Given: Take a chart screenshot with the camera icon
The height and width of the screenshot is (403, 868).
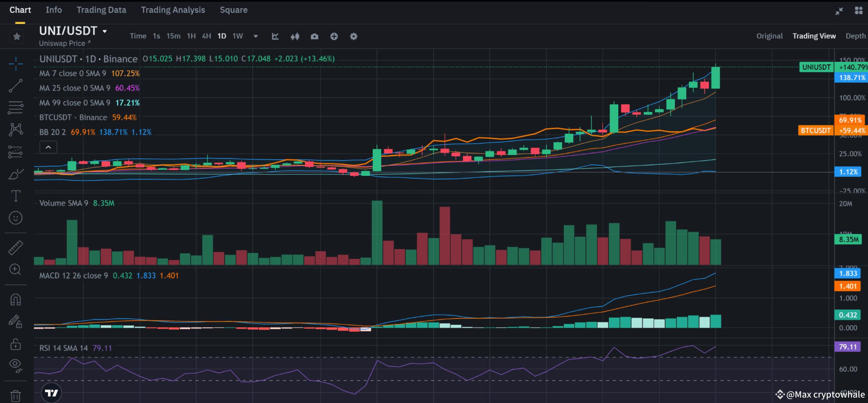Looking at the screenshot, I should click(314, 36).
